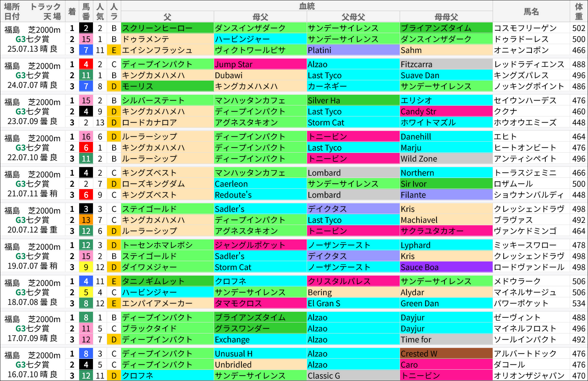Click the Redoute's cell

(260, 195)
